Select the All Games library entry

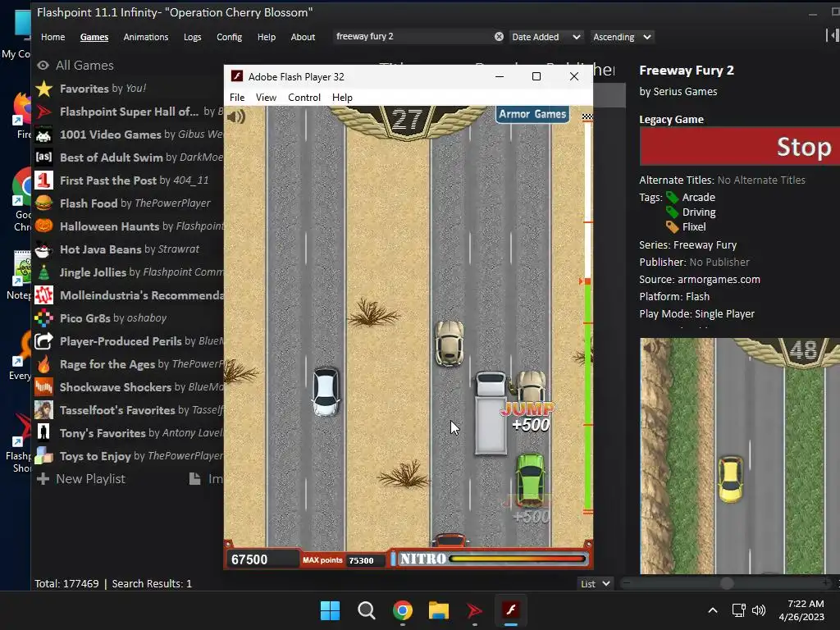click(84, 66)
